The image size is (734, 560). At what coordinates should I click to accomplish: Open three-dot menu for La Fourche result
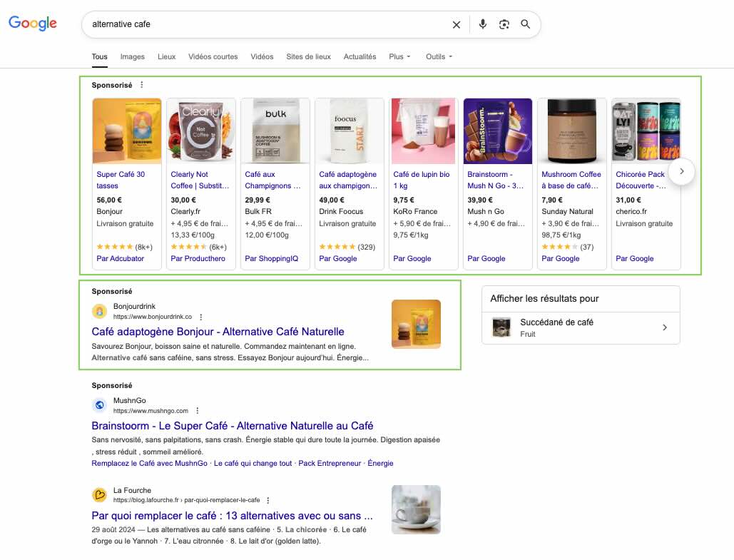click(268, 500)
